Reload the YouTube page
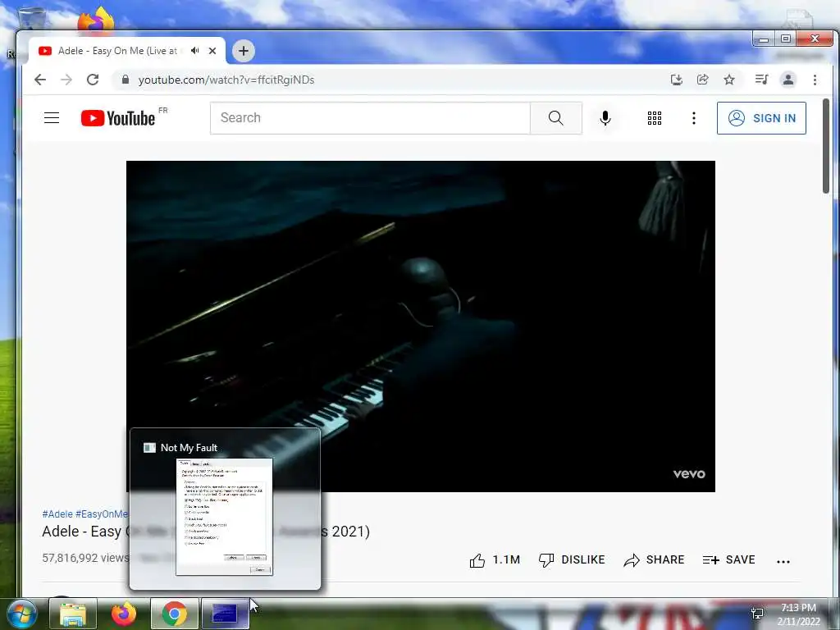Image resolution: width=840 pixels, height=630 pixels. (93, 80)
